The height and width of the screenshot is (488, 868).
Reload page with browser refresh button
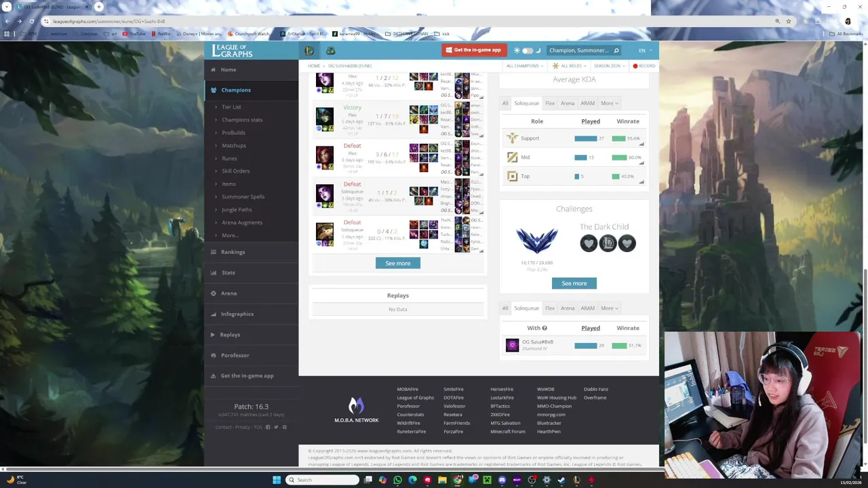(x=32, y=22)
